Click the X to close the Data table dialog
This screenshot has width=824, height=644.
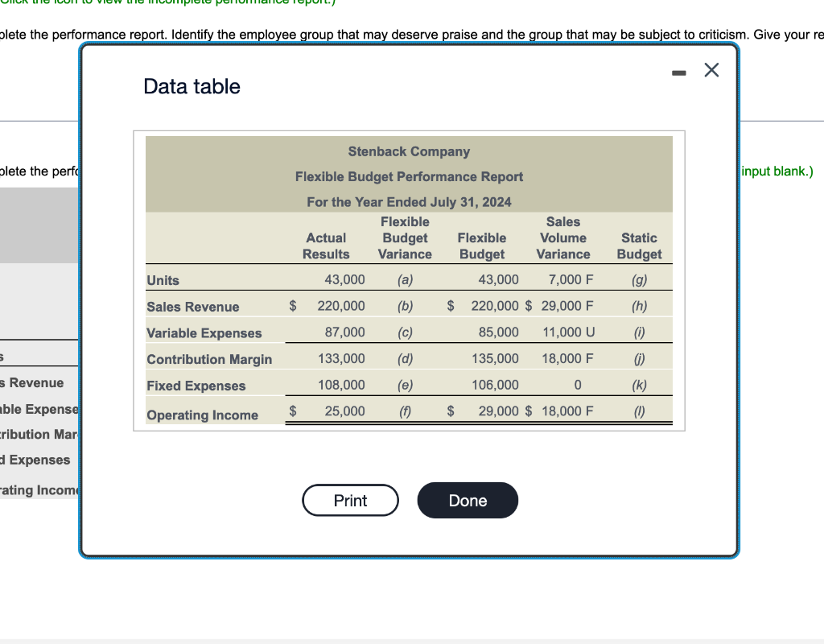coord(711,70)
